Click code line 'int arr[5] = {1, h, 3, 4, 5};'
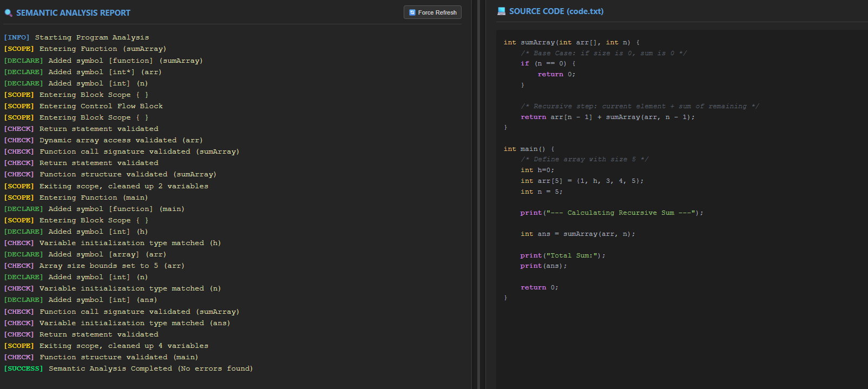Viewport: 868px width, 389px height. click(x=582, y=181)
